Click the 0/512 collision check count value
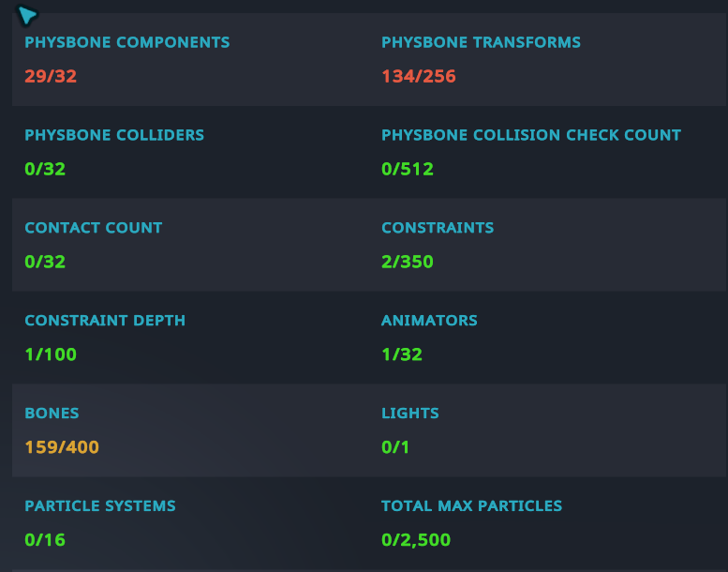Image resolution: width=728 pixels, height=572 pixels. [408, 169]
